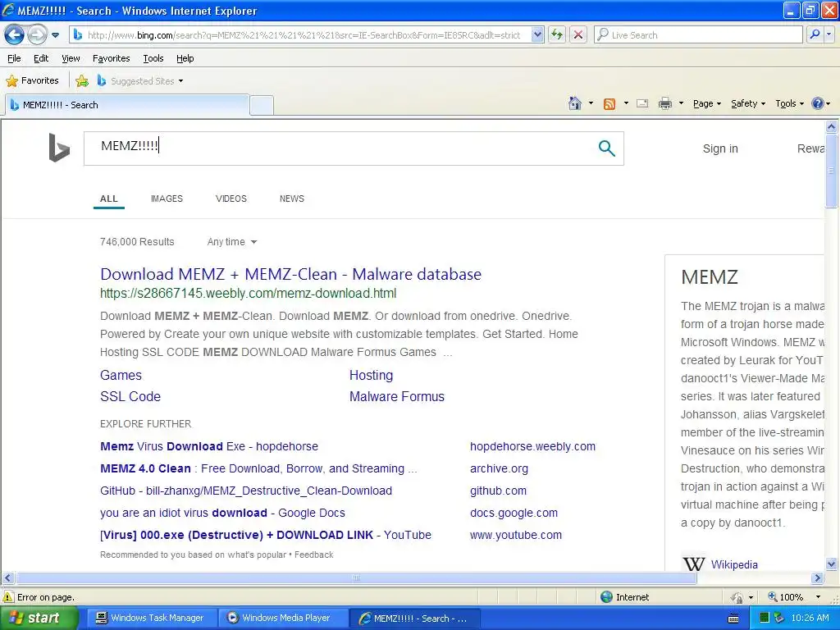Screen dimensions: 840x630
Task: Open the Favorites menu
Action: pyautogui.click(x=111, y=58)
